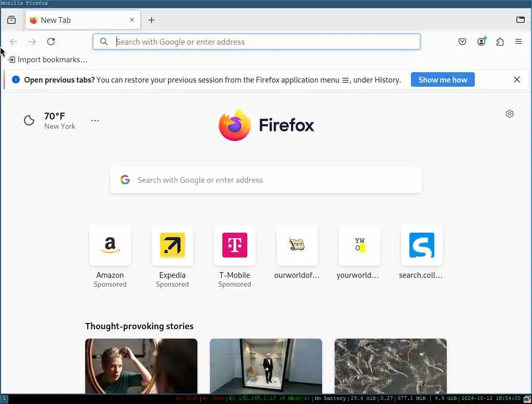The height and width of the screenshot is (404, 532).
Task: Click the 29.4 GiB disk status entry
Action: point(363,398)
